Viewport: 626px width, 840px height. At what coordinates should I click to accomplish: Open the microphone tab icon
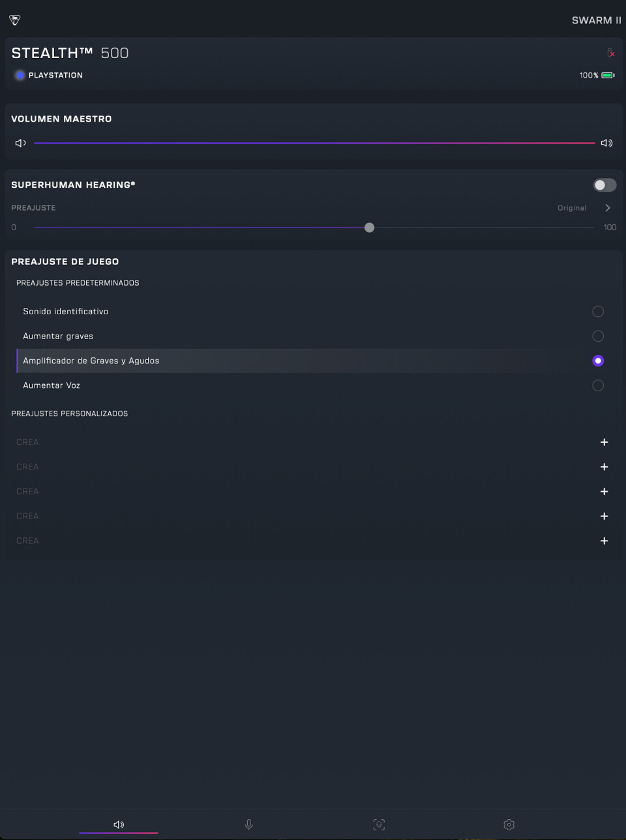[x=248, y=825]
